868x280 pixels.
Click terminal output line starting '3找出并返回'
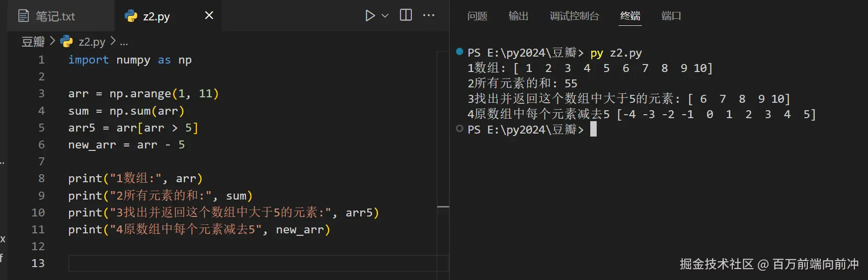pos(629,99)
